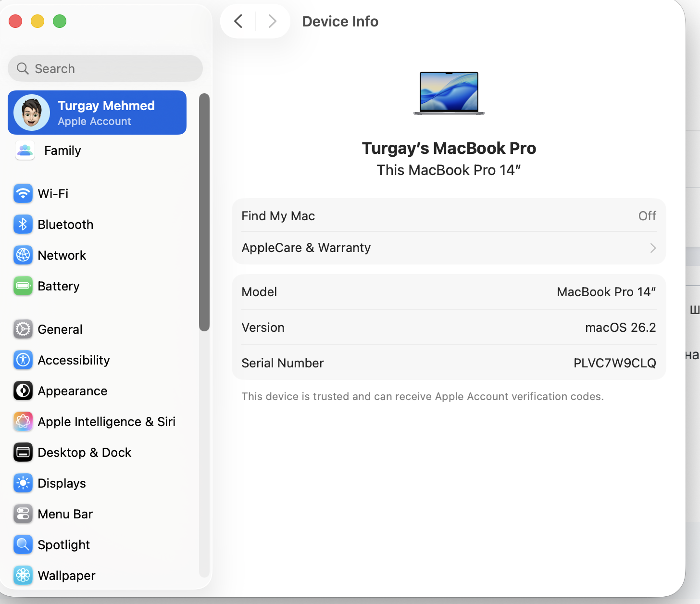The image size is (700, 604).
Task: Expand AppleCare & Warranty chevron
Action: 652,248
